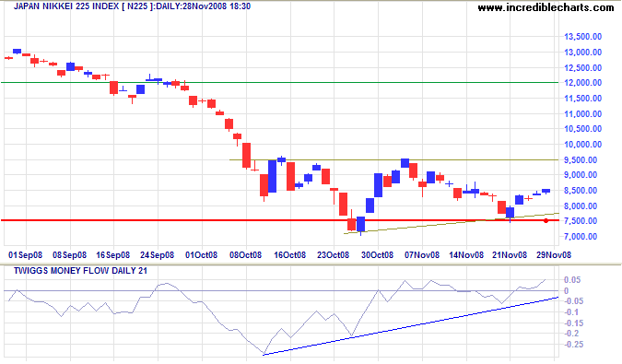
Task: Click the -0.25 money flow axis label
Action: (573, 345)
